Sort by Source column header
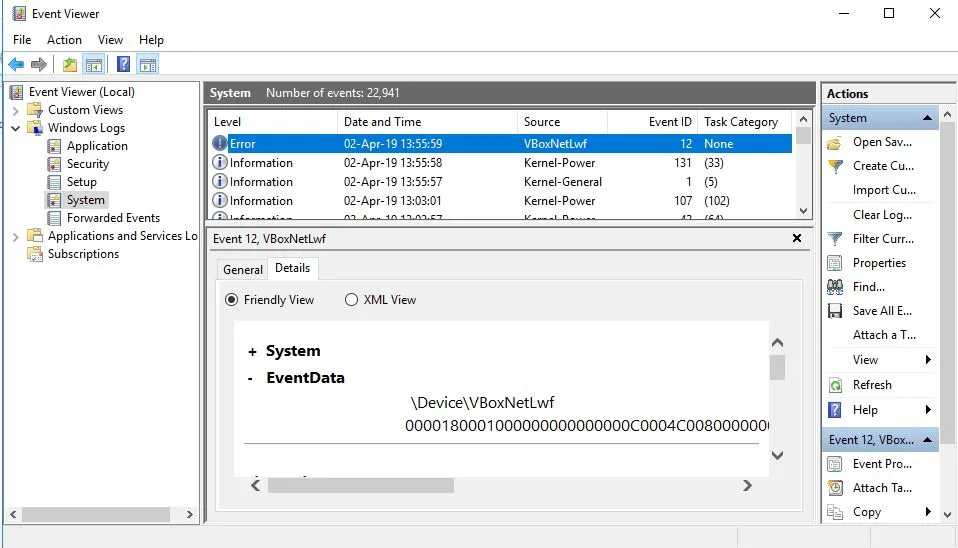This screenshot has height=548, width=958. pyautogui.click(x=562, y=122)
